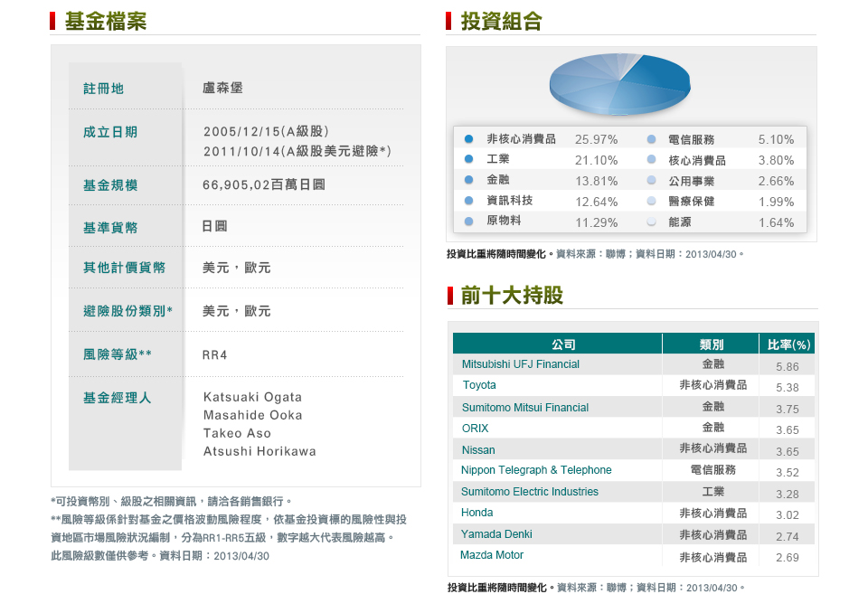Click the 基金檔案 section heading
This screenshot has width=868, height=613.
[106, 21]
